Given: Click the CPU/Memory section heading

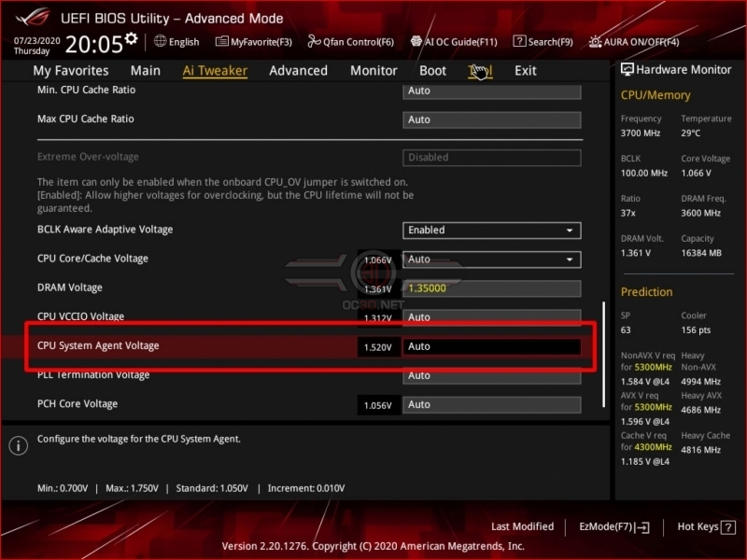Looking at the screenshot, I should [x=655, y=95].
